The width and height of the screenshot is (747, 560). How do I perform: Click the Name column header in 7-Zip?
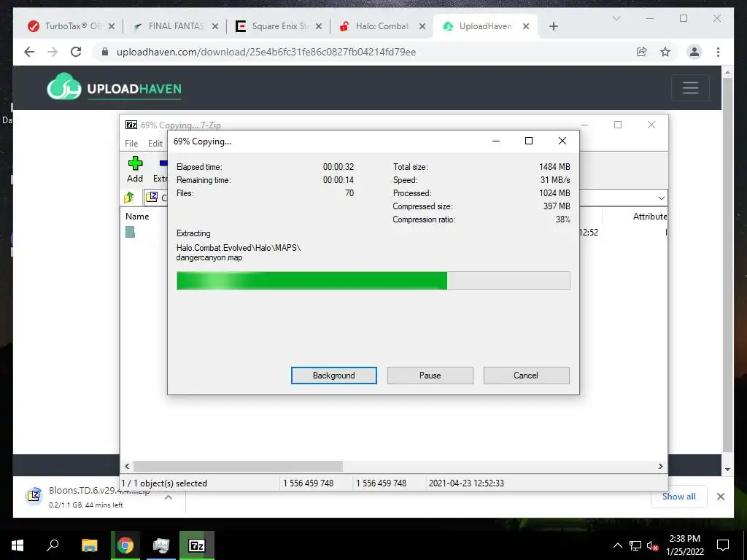(x=137, y=216)
